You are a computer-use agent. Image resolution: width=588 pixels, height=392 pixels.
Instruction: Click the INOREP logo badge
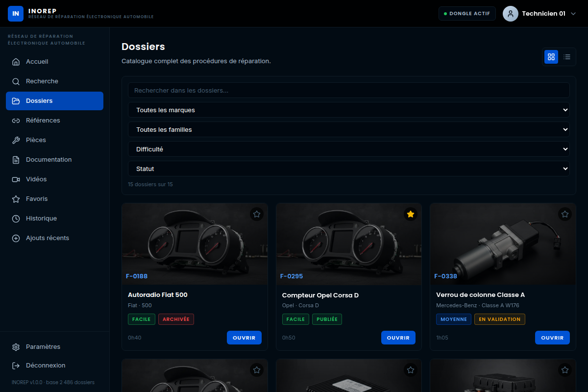coord(16,14)
